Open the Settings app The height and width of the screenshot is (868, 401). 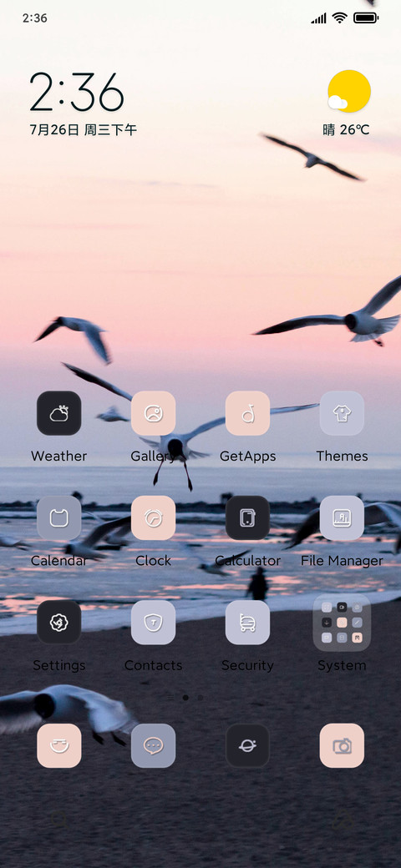click(59, 623)
